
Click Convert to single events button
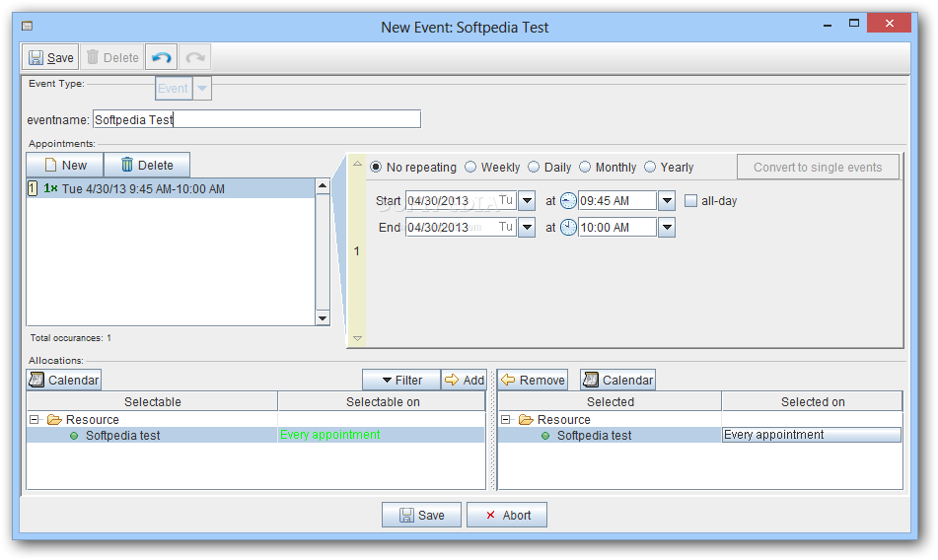pyautogui.click(x=818, y=167)
